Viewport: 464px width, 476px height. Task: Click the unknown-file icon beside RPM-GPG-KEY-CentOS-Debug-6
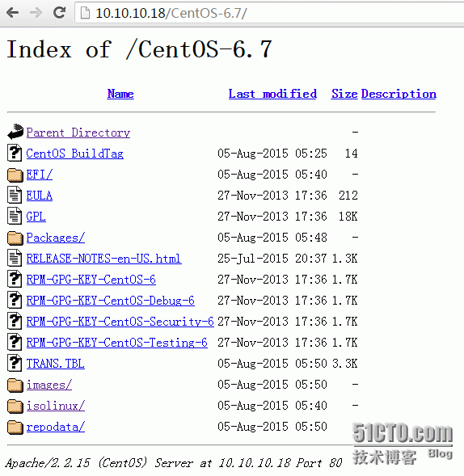[15, 300]
